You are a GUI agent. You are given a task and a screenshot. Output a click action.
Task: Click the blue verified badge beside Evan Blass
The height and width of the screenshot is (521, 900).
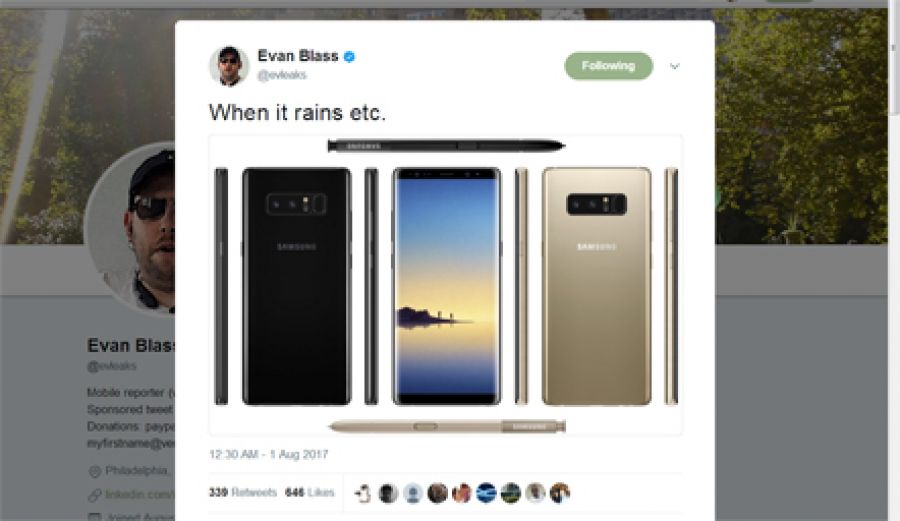coord(349,56)
